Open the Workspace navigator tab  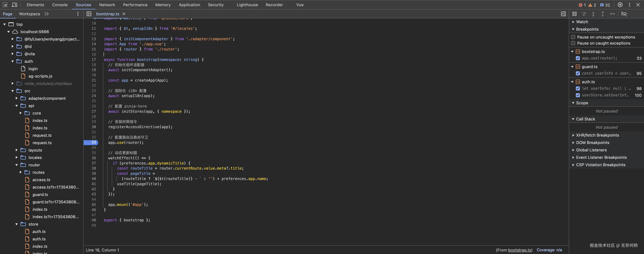pos(30,14)
